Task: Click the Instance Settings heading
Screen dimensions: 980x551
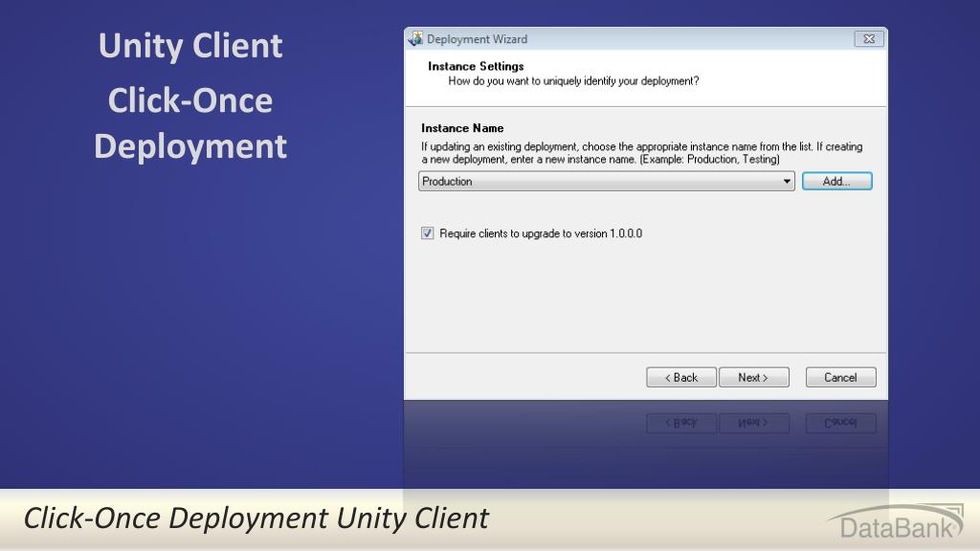Action: 476,66
